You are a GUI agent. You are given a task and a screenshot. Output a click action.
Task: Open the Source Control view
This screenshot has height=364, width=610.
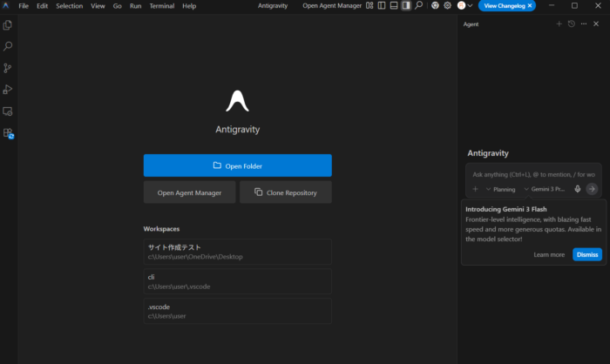click(8, 68)
